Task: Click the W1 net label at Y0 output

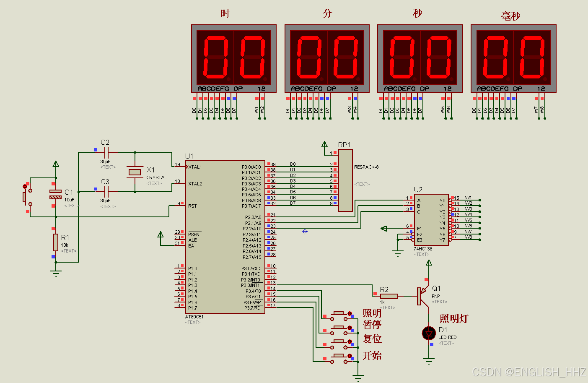Action: click(469, 198)
